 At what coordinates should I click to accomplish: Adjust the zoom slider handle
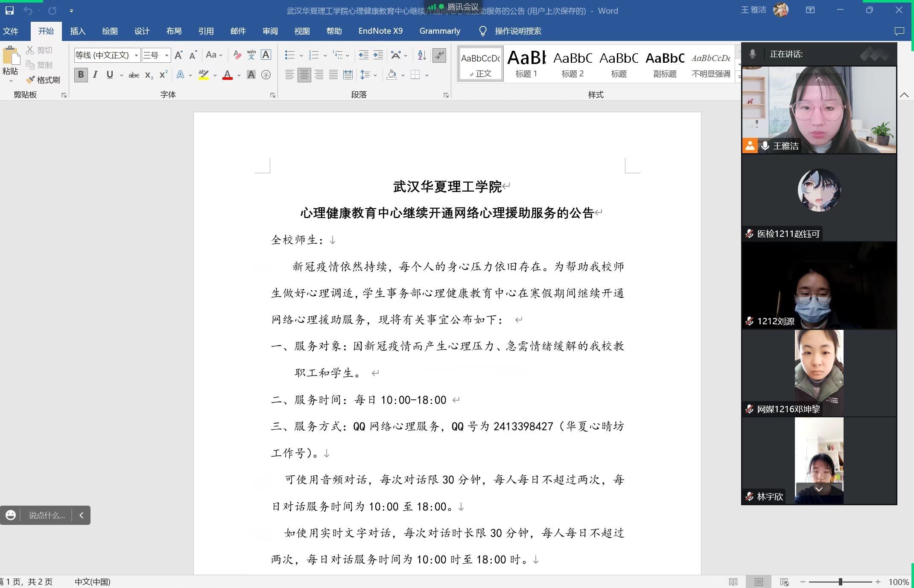tap(840, 582)
